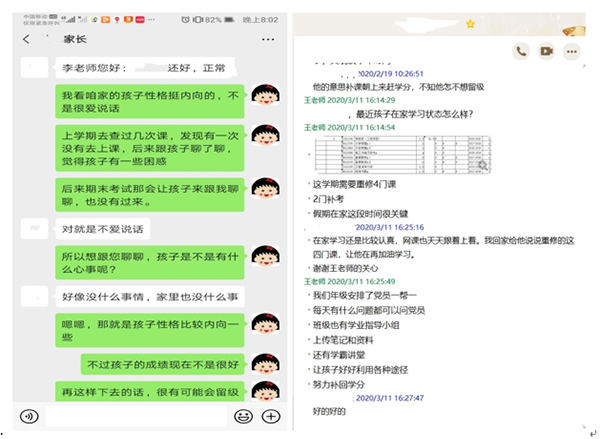Click the reply 好的好的

pyautogui.click(x=329, y=411)
